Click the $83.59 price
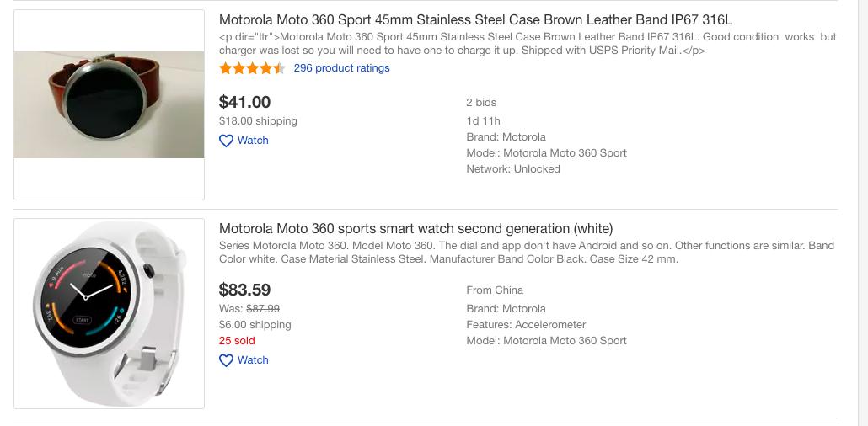Image resolution: width=868 pixels, height=426 pixels. click(244, 290)
